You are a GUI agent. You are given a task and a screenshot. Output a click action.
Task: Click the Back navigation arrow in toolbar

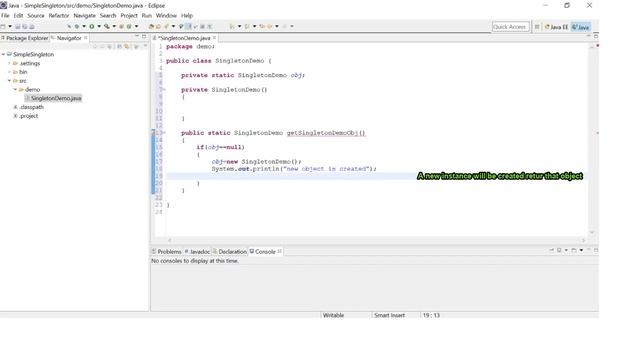tap(269, 27)
